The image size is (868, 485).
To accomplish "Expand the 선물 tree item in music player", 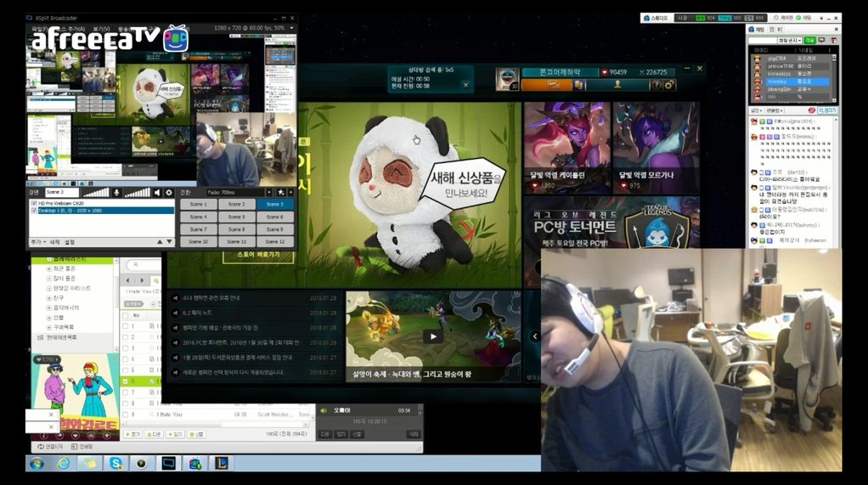I will pos(48,317).
